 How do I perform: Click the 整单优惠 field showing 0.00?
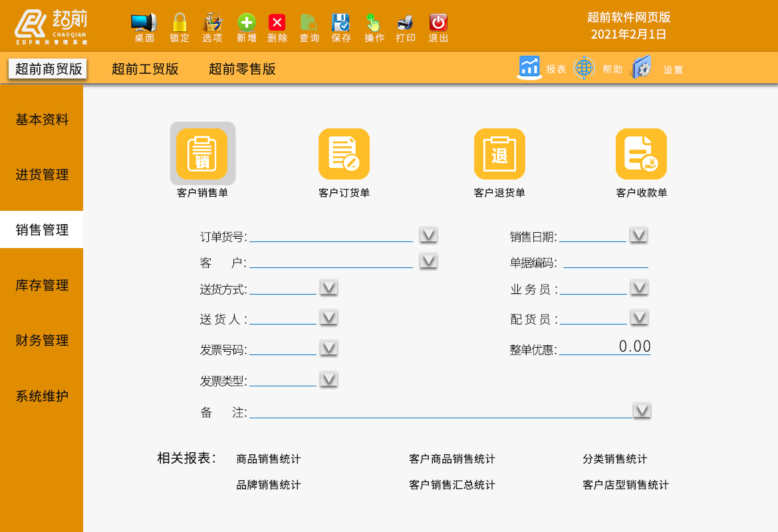click(605, 347)
